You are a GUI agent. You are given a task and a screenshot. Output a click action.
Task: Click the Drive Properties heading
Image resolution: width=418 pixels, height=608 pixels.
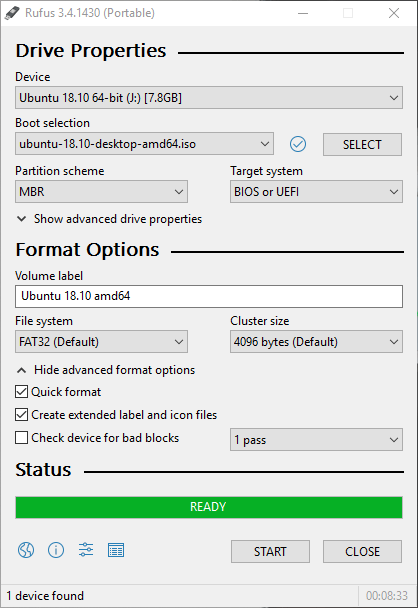(x=91, y=51)
